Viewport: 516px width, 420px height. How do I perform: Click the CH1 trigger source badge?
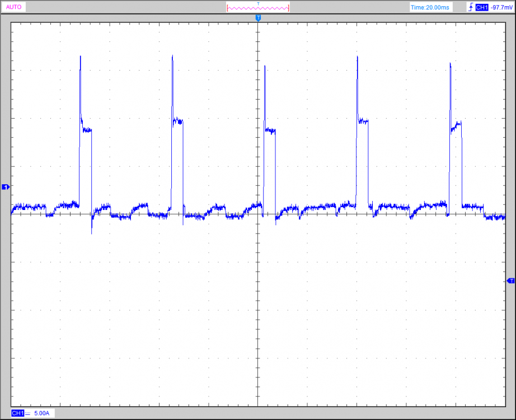point(481,7)
